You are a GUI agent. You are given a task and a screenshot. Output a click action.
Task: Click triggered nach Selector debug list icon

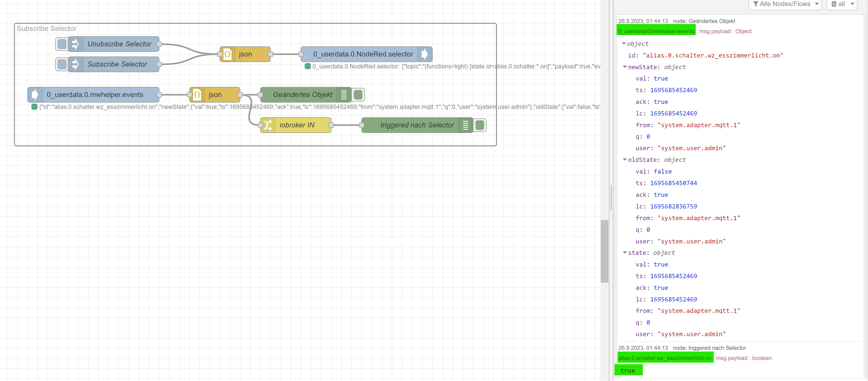[465, 125]
